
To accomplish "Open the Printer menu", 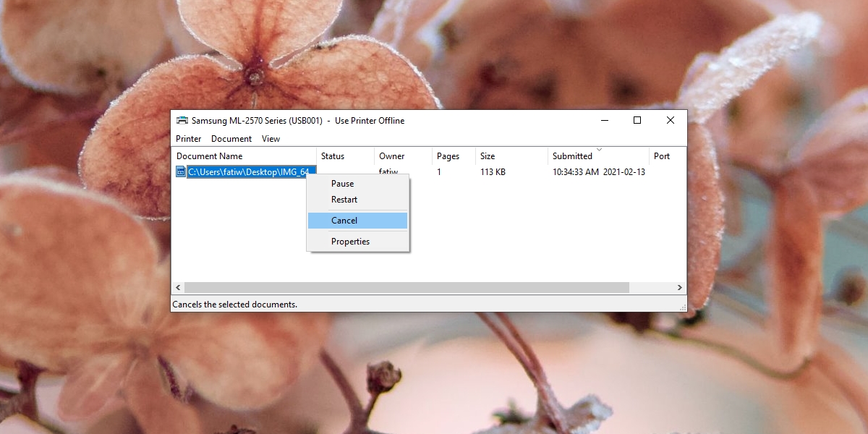I will 189,139.
